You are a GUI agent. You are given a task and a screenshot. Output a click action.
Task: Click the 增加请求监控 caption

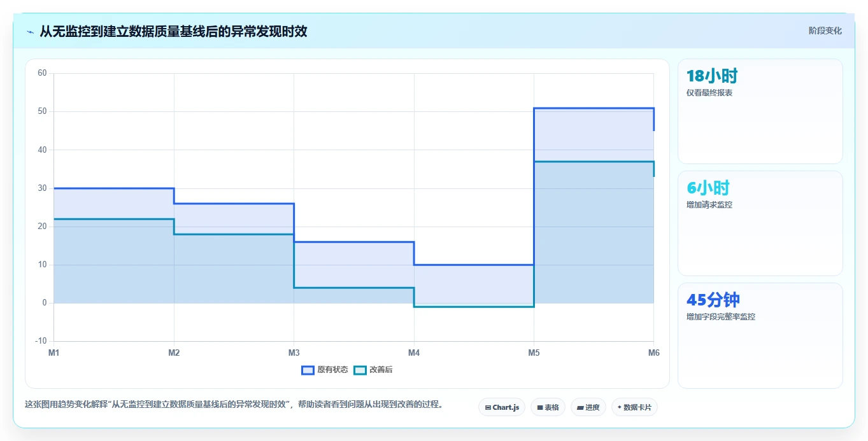pos(709,205)
